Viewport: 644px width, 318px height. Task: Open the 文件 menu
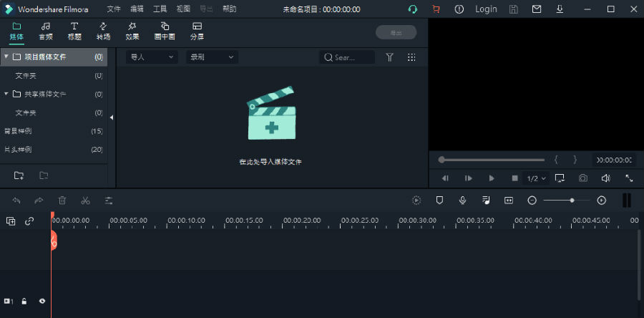coord(114,9)
